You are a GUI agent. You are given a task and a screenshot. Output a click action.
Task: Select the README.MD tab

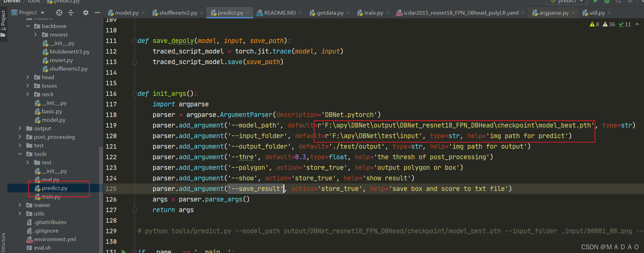[276, 13]
